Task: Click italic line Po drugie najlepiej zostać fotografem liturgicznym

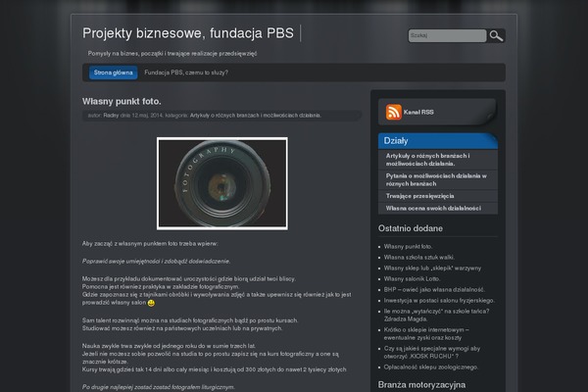Action: [158, 387]
